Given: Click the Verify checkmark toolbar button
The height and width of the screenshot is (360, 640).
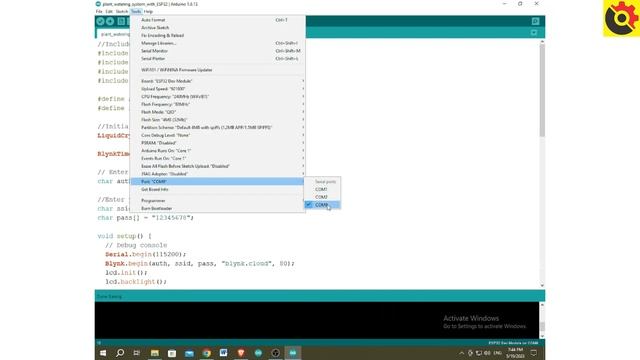Looking at the screenshot, I should click(100, 21).
